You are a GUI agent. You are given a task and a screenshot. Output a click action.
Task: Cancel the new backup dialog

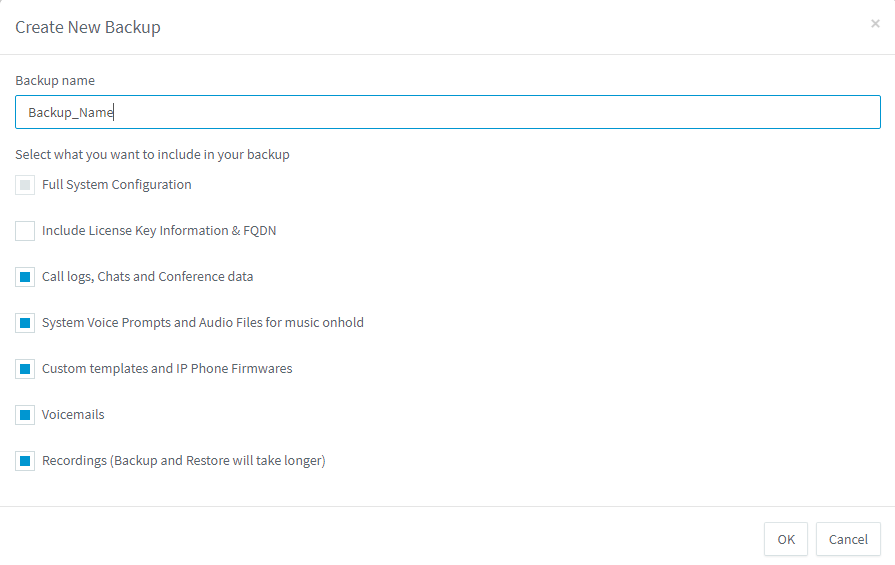point(848,539)
